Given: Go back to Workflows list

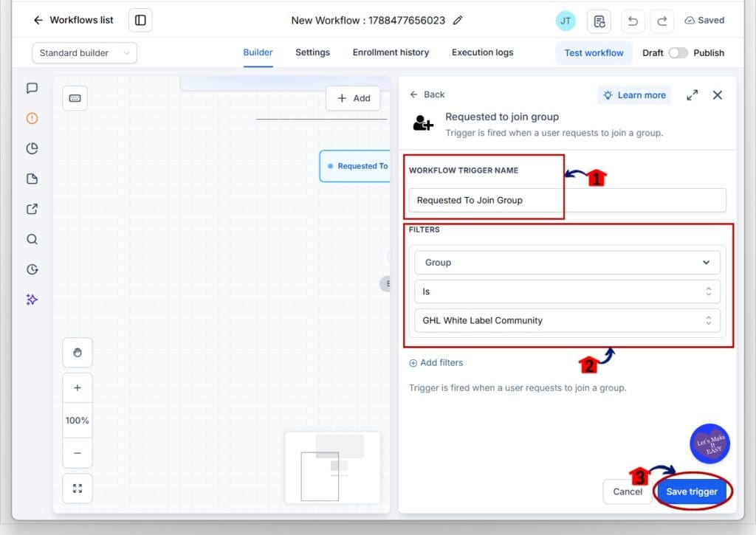Looking at the screenshot, I should point(73,20).
